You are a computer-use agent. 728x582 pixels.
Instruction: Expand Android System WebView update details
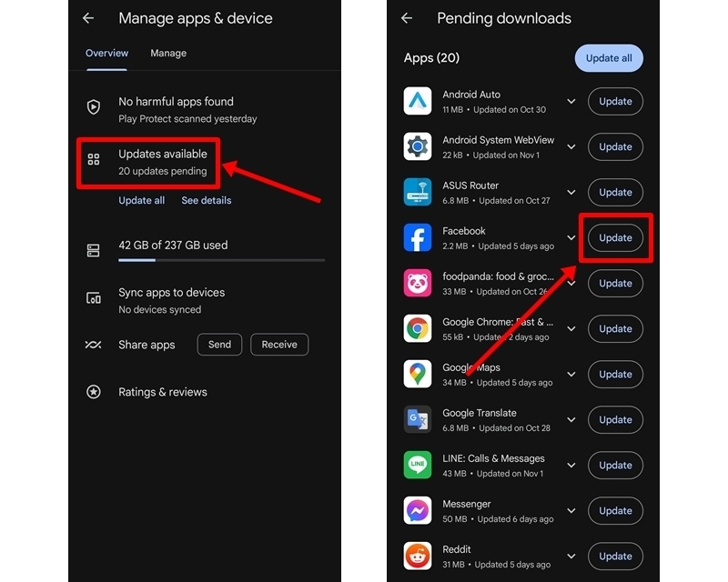point(571,146)
